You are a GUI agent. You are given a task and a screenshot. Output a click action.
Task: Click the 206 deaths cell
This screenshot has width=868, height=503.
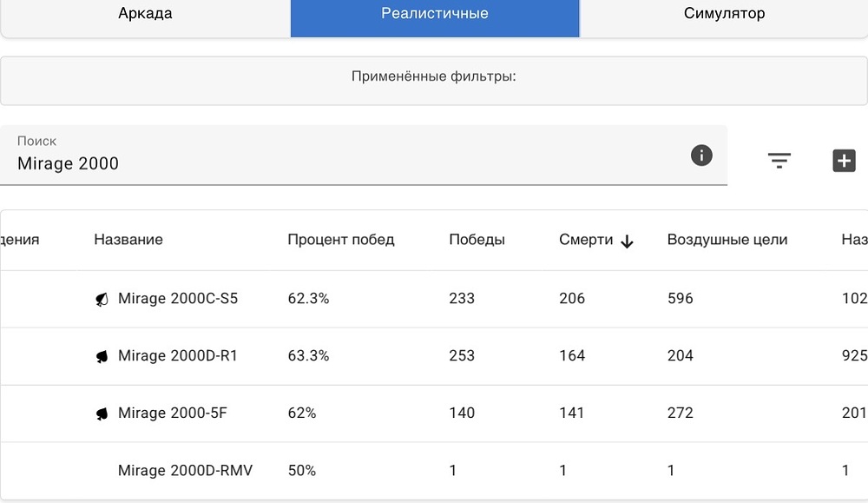tap(572, 299)
